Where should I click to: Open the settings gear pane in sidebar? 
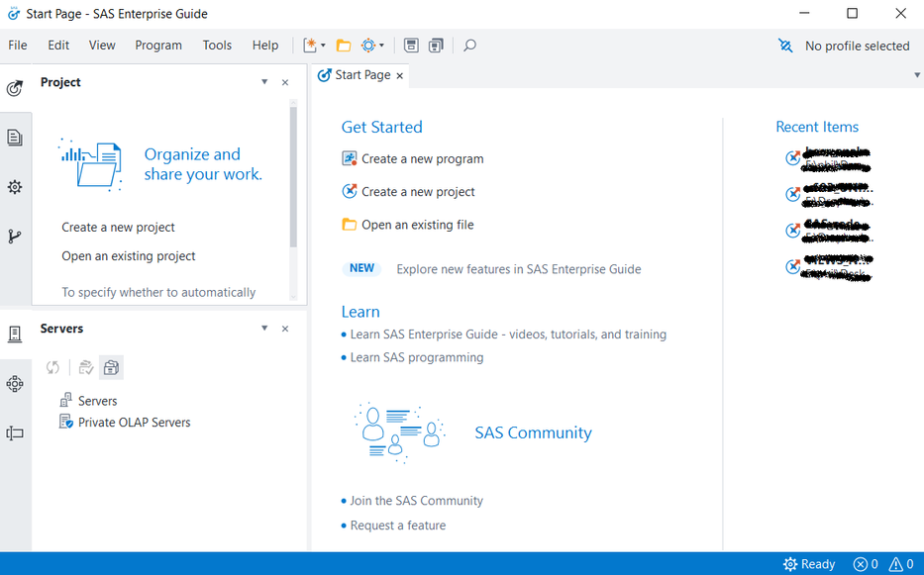coord(15,187)
